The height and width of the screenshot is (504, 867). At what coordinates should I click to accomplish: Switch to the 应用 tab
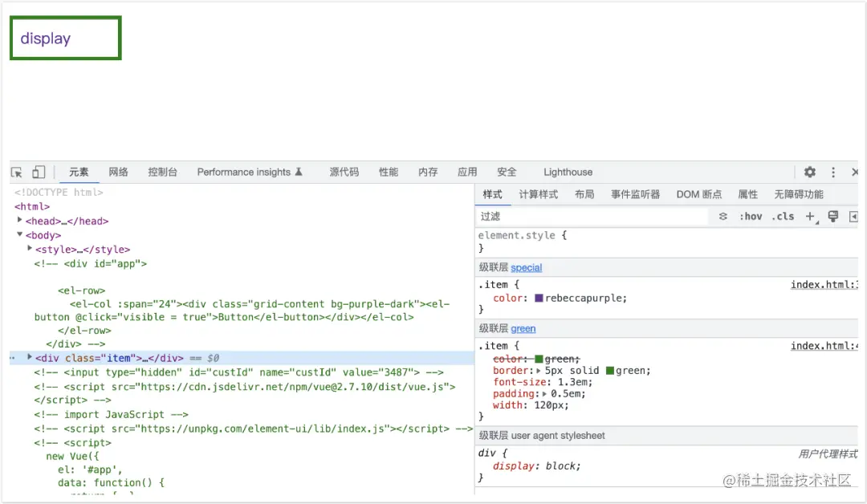point(467,172)
